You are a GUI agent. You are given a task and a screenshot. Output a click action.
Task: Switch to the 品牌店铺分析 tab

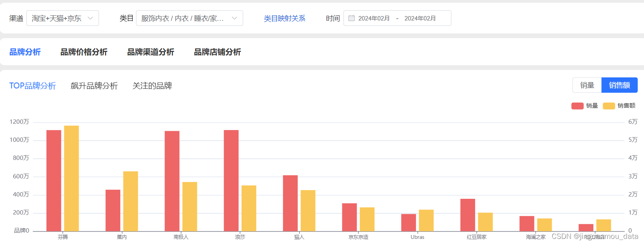point(217,52)
